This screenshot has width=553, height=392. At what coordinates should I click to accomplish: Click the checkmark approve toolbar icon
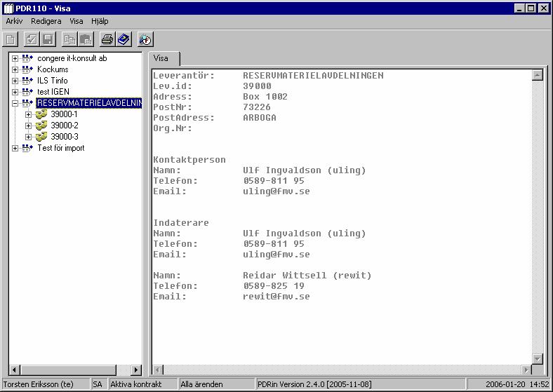(32, 39)
